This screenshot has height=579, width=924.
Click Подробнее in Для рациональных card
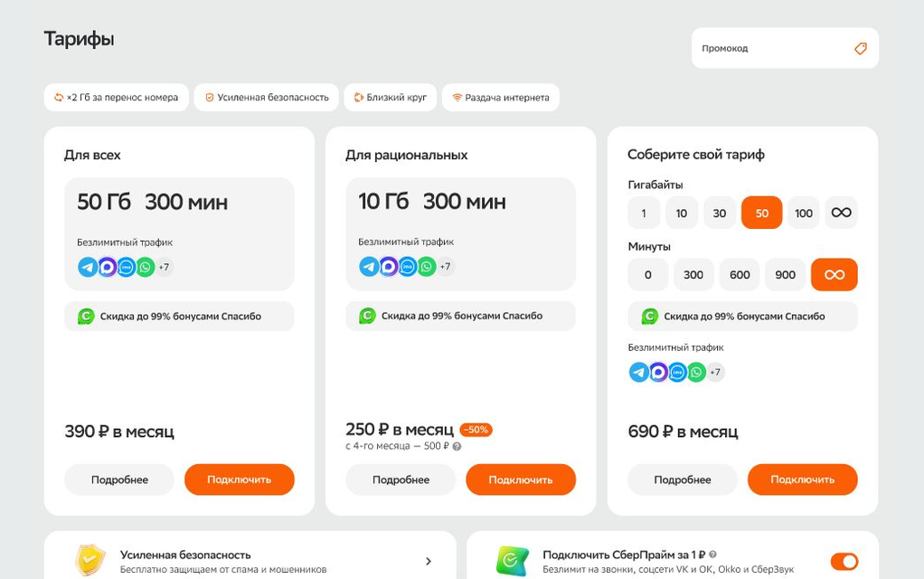coord(401,480)
